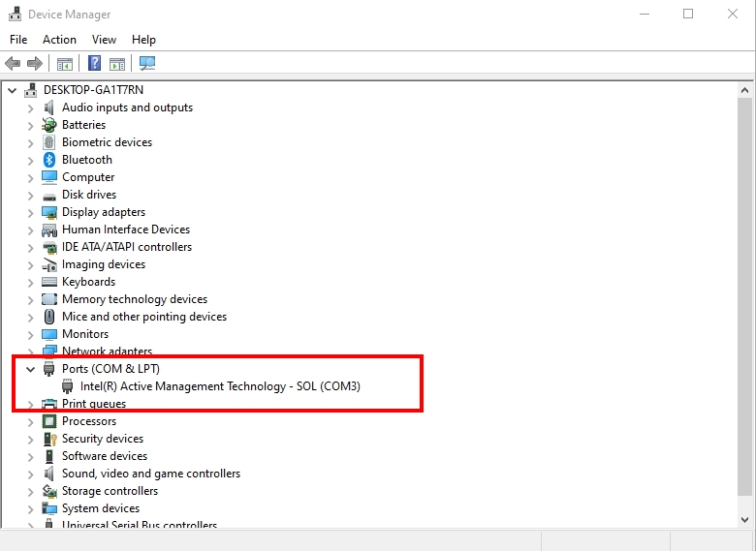Click the Show/Hide Action Pane toolbar icon
The width and height of the screenshot is (756, 551).
(x=117, y=64)
